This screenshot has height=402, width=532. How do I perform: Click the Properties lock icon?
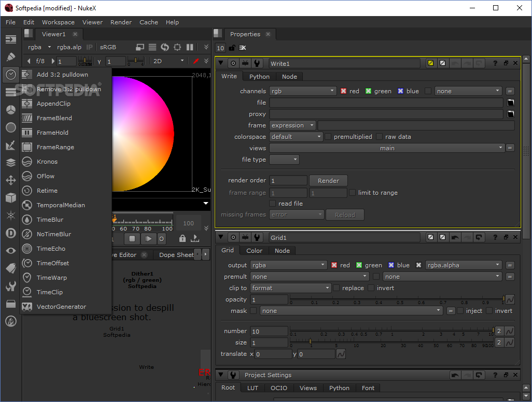[x=232, y=48]
